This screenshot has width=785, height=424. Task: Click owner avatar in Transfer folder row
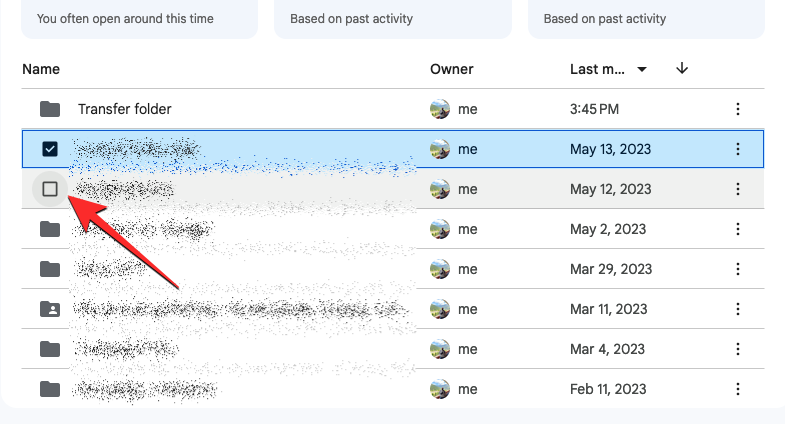439,109
